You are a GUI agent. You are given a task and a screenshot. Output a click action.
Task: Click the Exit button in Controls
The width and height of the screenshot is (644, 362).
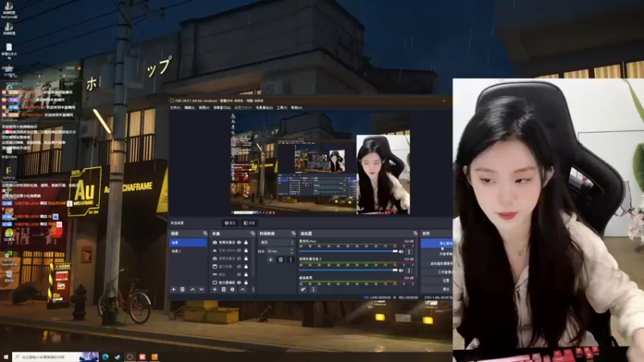tap(436, 289)
